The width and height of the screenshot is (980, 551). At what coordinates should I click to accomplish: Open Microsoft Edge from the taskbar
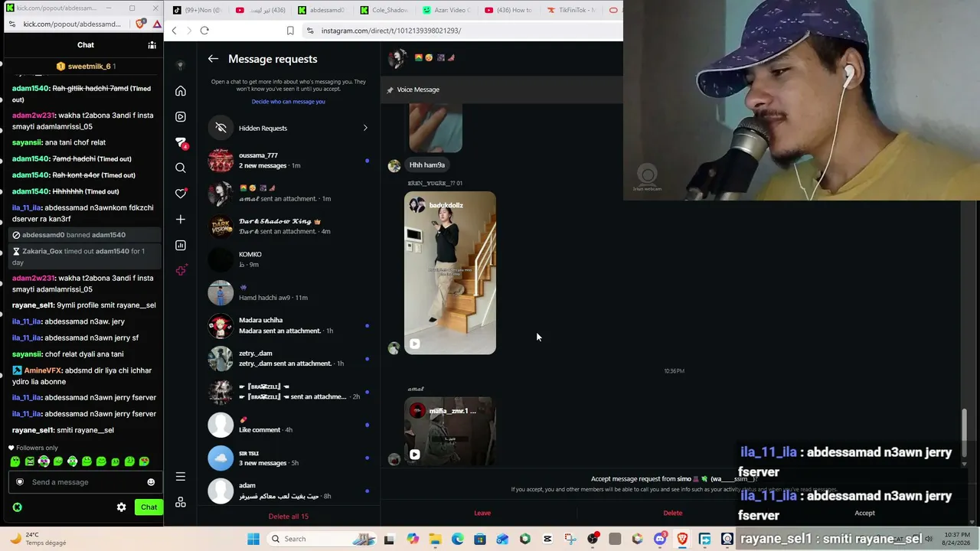click(458, 539)
